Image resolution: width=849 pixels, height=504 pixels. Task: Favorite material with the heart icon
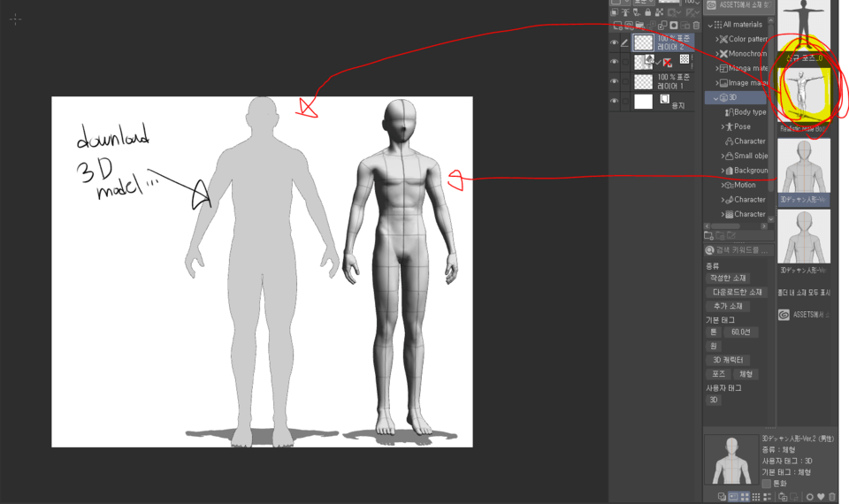pyautogui.click(x=821, y=496)
